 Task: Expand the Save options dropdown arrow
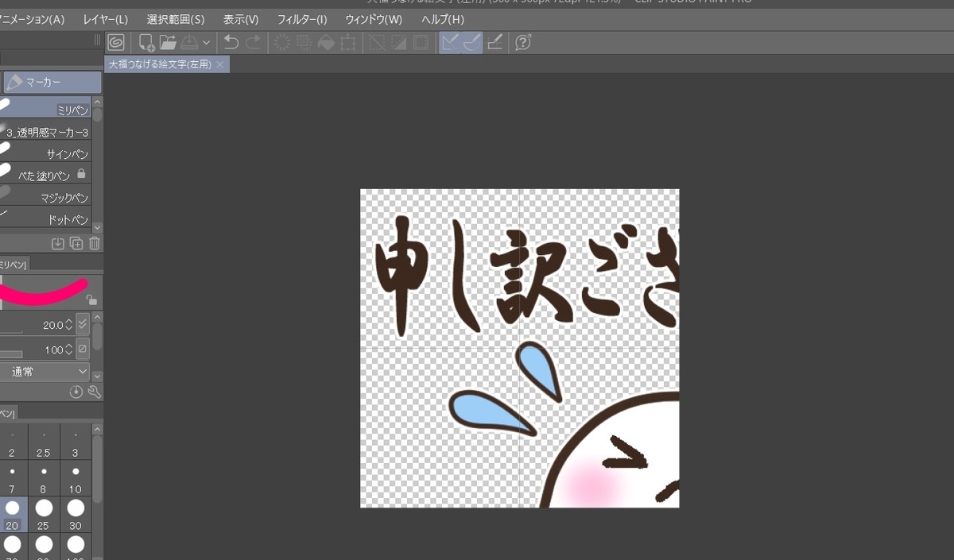coord(207,43)
